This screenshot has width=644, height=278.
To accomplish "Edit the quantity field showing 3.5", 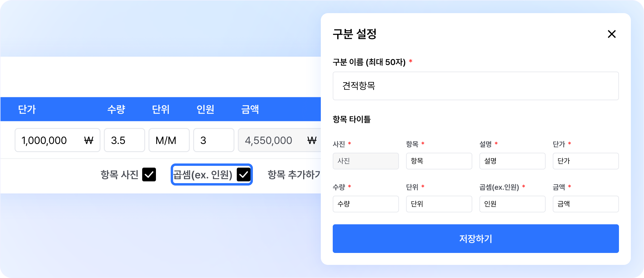I will [x=124, y=140].
